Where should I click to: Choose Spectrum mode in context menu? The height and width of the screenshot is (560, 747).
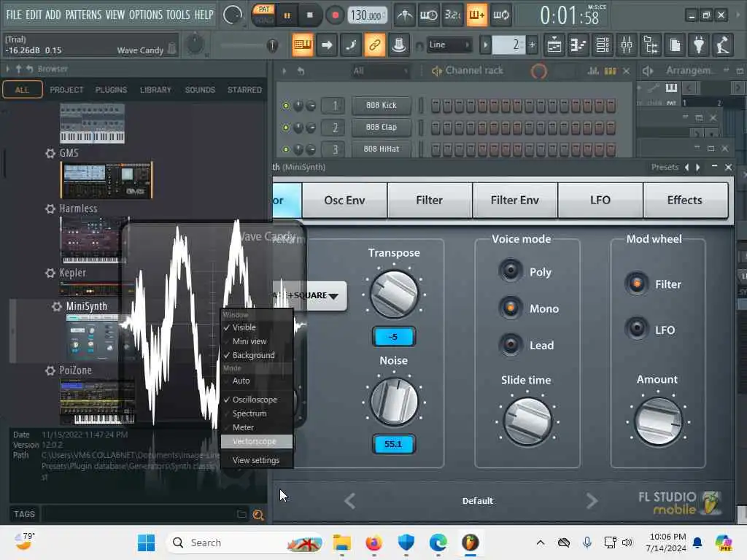256,413
